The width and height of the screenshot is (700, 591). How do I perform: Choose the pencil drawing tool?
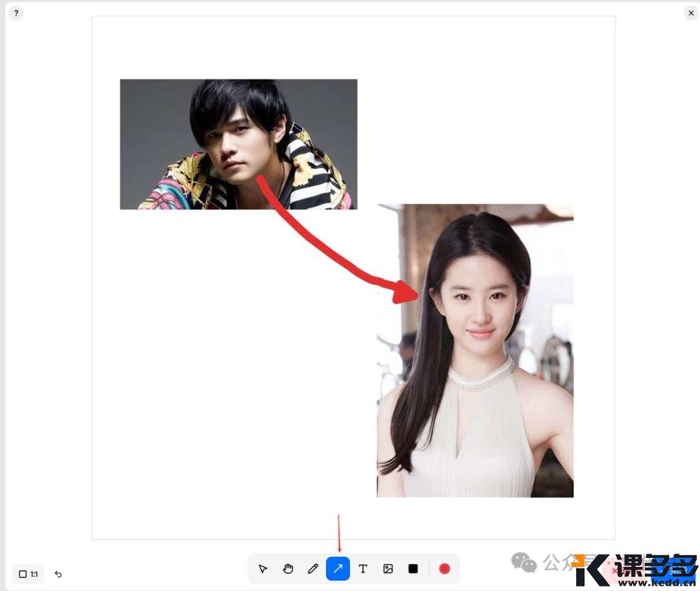[x=313, y=569]
